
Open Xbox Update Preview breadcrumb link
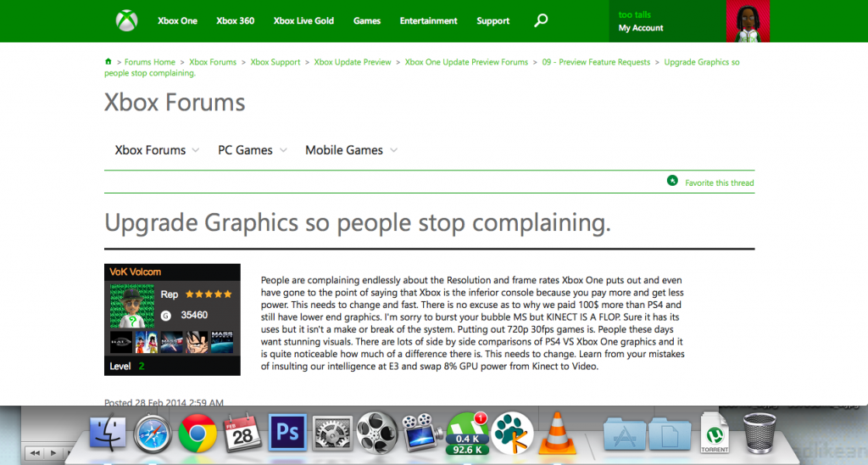(353, 62)
